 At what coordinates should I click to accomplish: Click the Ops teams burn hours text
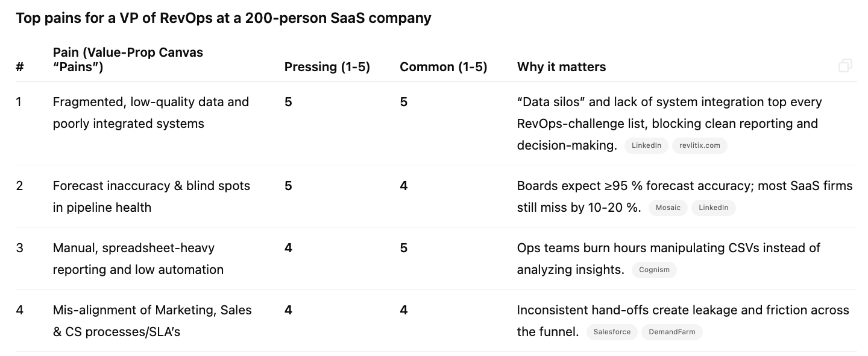click(668, 259)
